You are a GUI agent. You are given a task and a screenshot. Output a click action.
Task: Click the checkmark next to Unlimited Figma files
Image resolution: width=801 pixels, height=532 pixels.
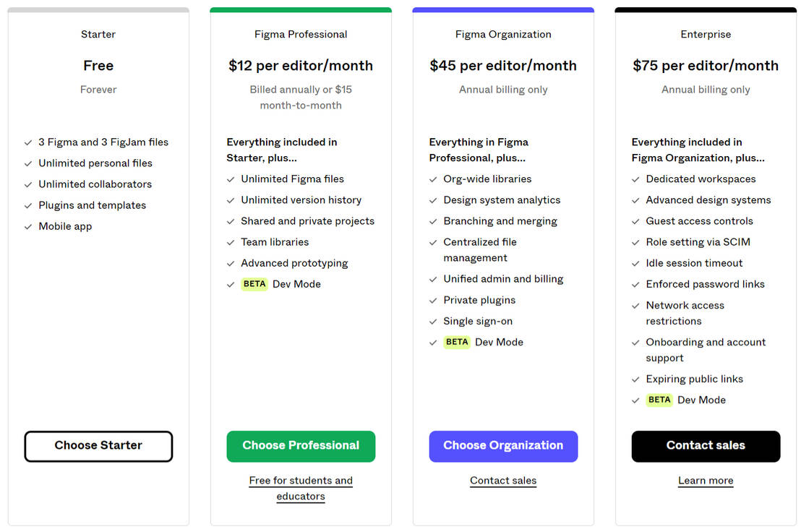231,179
